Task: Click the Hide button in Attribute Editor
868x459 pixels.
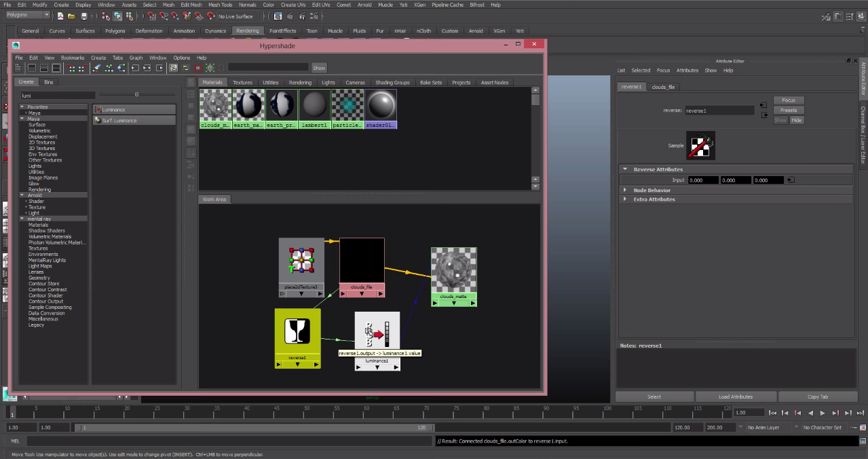Action: tap(797, 120)
